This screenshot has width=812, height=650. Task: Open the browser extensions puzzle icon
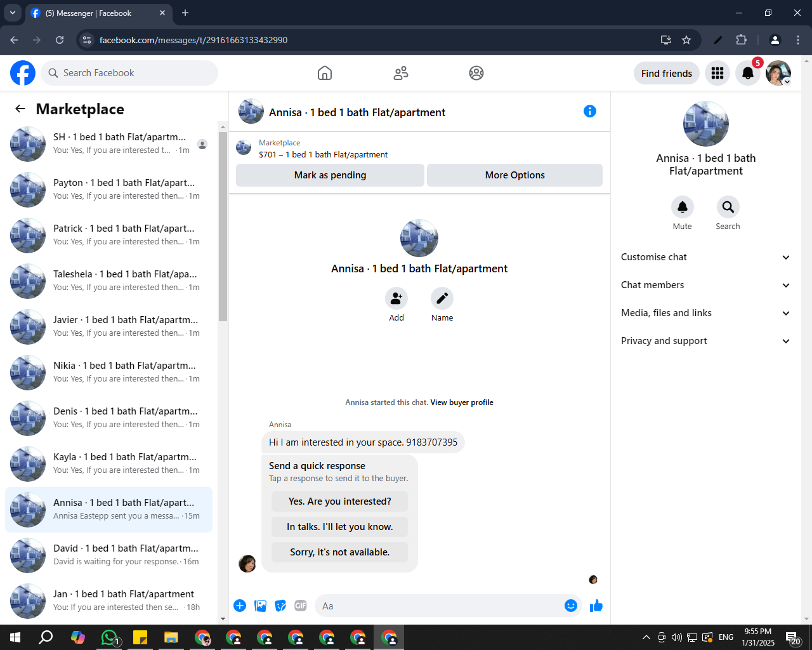click(741, 40)
